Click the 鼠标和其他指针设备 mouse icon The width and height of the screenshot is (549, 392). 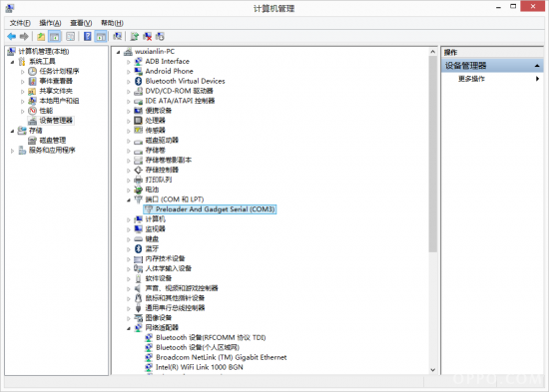point(139,298)
